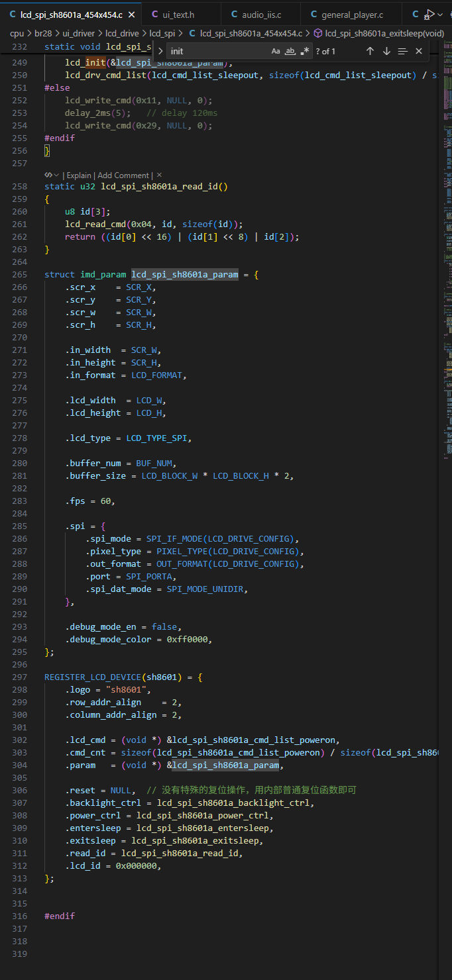The height and width of the screenshot is (980, 452).
Task: Close the lcd_spi_sh8601a_454x454.c tab
Action: coord(131,15)
